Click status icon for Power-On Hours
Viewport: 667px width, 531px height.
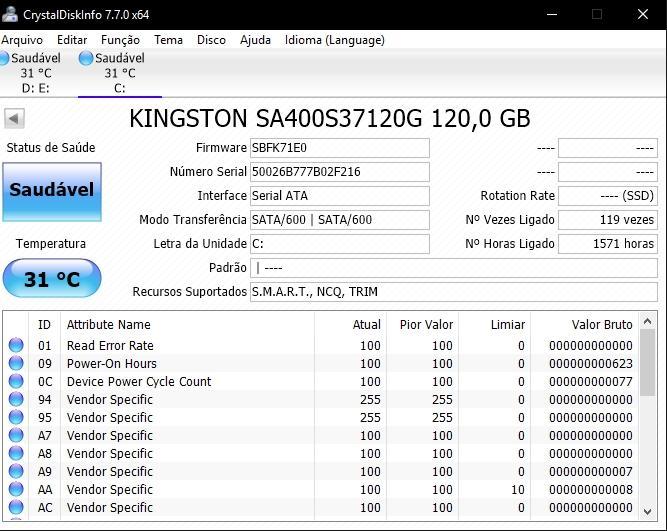(x=16, y=363)
